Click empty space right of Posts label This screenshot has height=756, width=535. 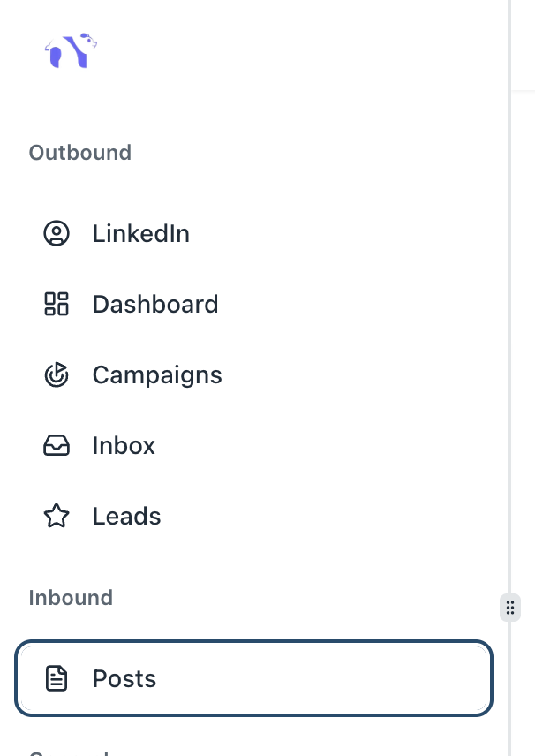pyautogui.click(x=335, y=679)
